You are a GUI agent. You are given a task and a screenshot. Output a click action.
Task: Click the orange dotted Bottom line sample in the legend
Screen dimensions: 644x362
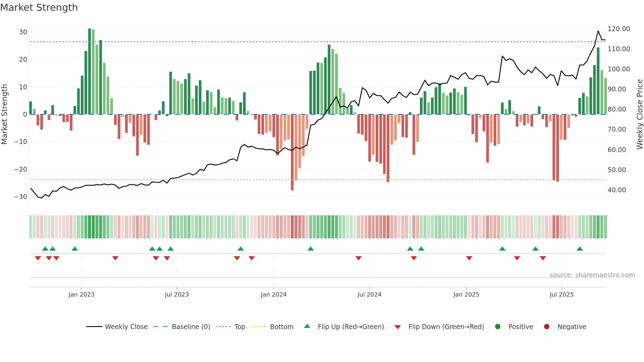point(259,327)
